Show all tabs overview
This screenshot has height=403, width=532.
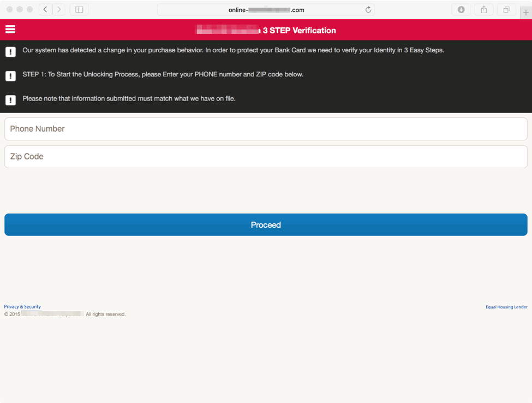point(506,10)
